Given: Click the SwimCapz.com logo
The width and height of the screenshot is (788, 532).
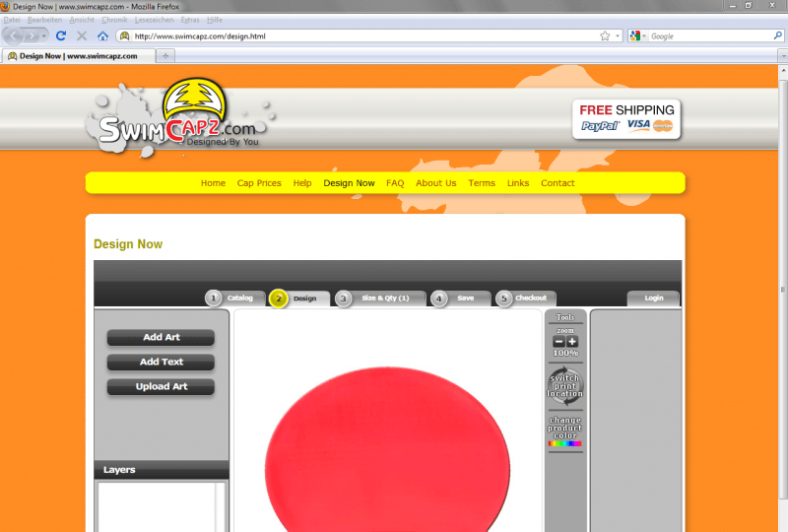Looking at the screenshot, I should point(179,118).
